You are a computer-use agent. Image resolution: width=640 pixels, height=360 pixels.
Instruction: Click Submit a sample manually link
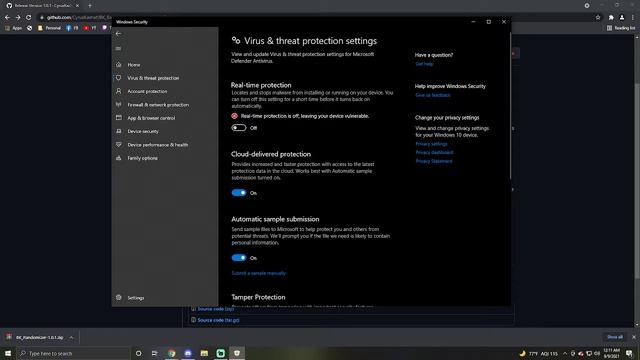[x=258, y=273]
